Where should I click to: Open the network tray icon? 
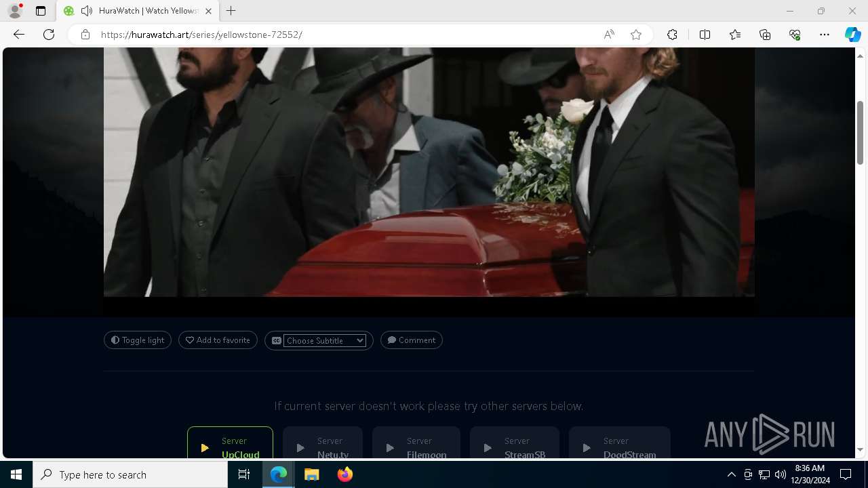764,474
